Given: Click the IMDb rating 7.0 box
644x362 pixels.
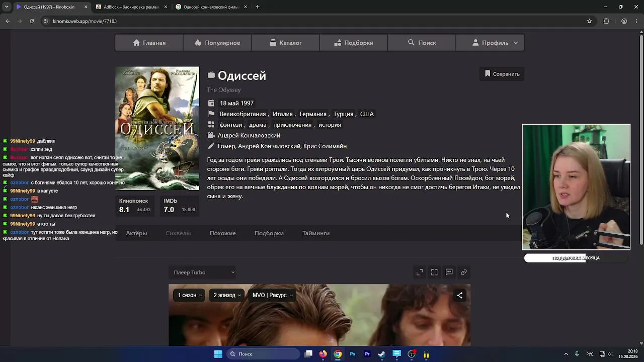Looking at the screenshot, I should point(179,206).
